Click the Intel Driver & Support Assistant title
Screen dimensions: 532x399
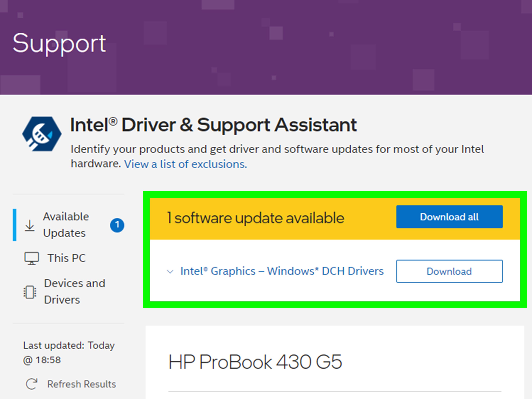click(x=213, y=125)
